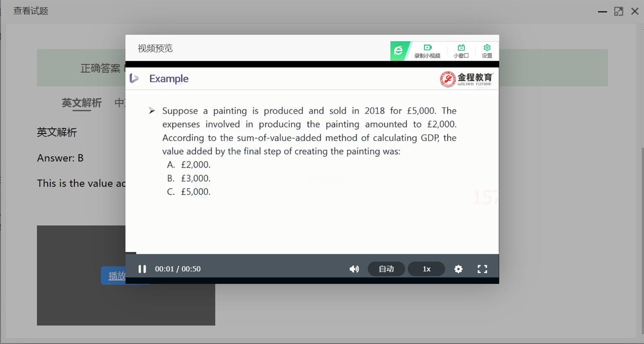Open the 小窗口 mini window icon
The width and height of the screenshot is (644, 344).
(x=461, y=51)
